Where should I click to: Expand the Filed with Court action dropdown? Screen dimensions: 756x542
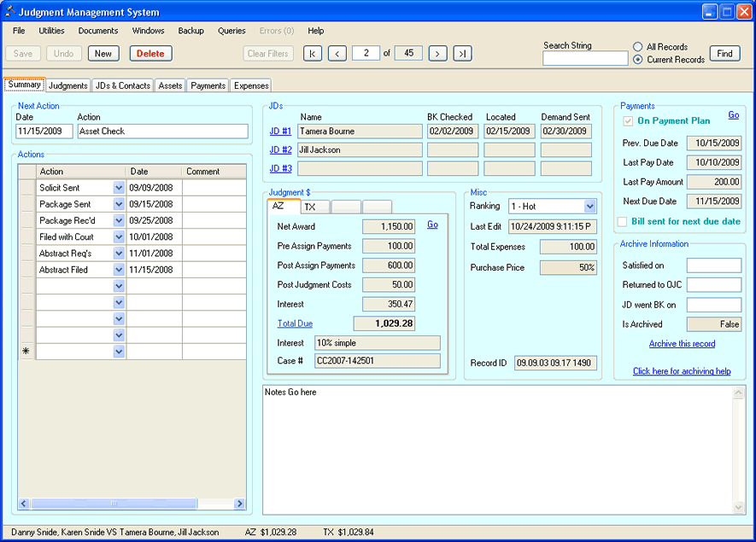coord(119,237)
